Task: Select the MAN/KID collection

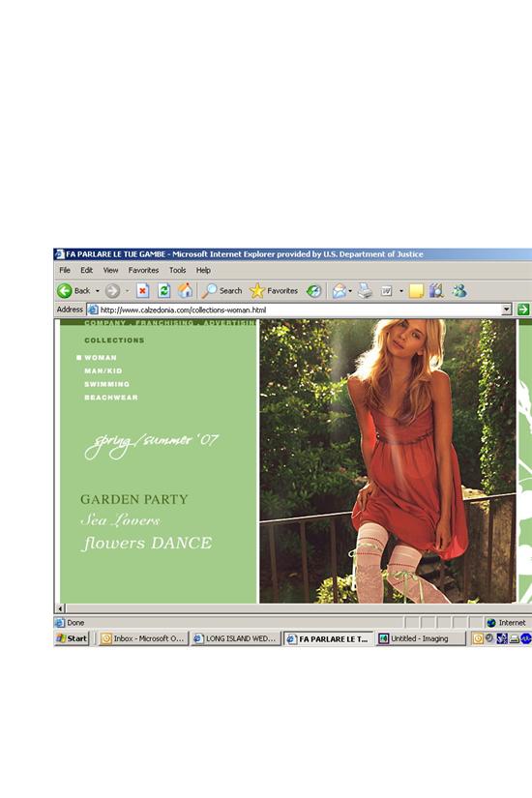Action: coord(103,371)
